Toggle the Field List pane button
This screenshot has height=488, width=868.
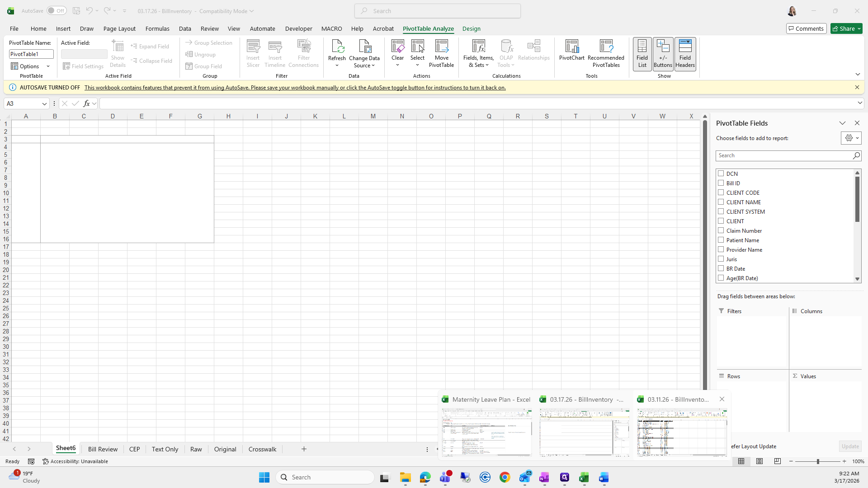642,53
